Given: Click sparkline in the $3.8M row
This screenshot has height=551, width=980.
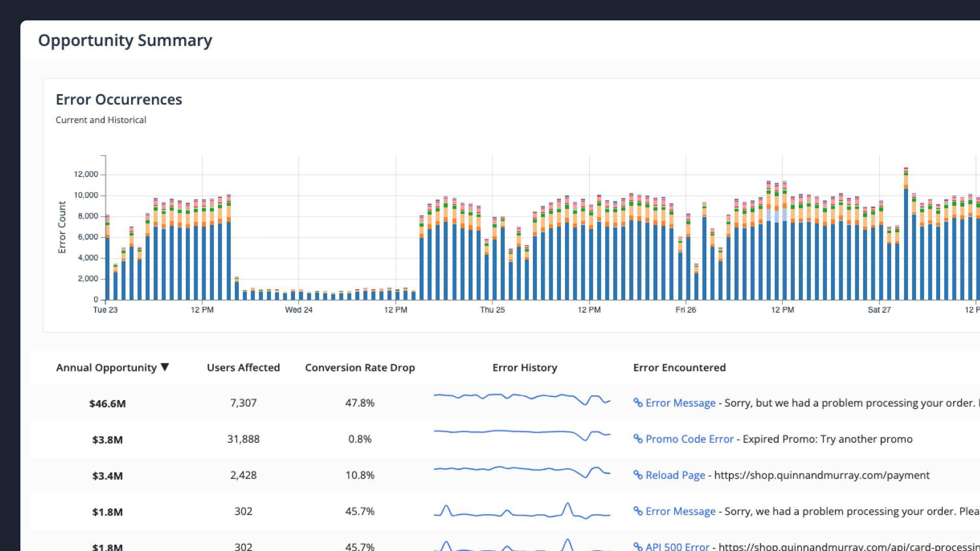Looking at the screenshot, I should 522,435.
